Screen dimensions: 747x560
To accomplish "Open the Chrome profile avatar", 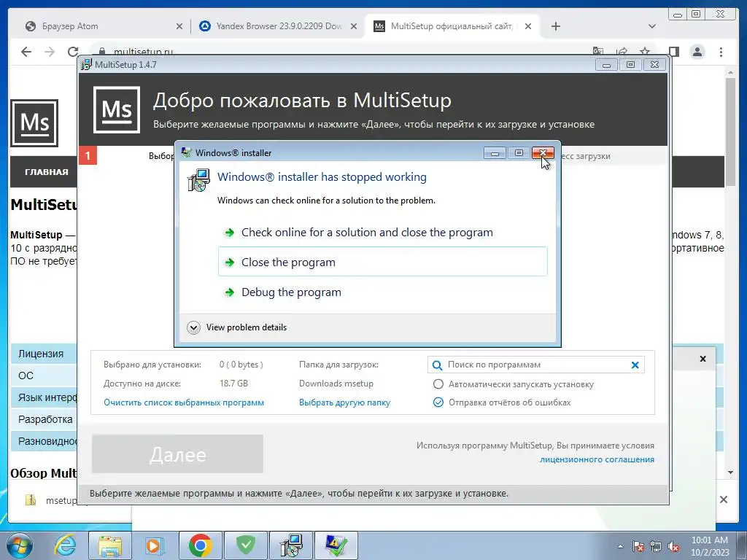I will 697,52.
